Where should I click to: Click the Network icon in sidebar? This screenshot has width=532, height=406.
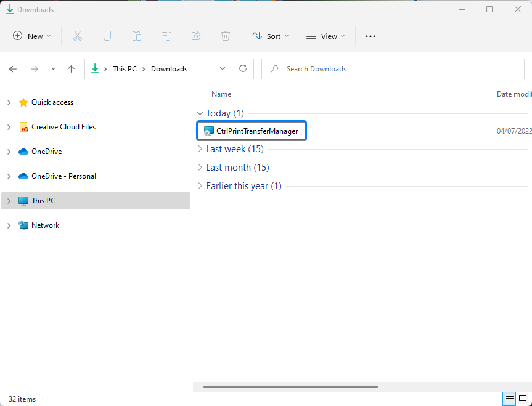pos(23,225)
